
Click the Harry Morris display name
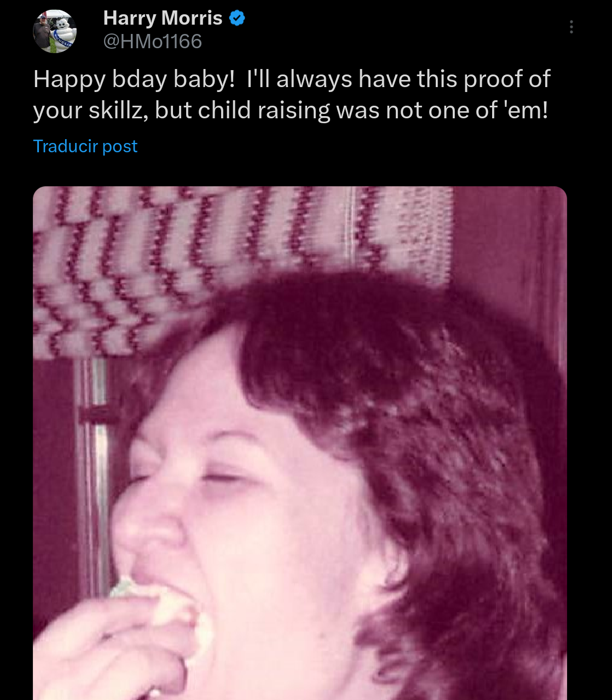pyautogui.click(x=163, y=18)
